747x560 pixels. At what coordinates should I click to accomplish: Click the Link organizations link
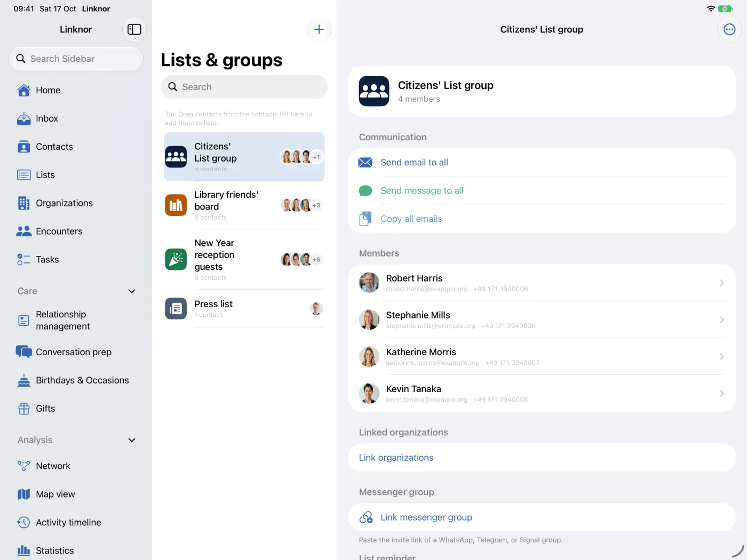point(396,458)
